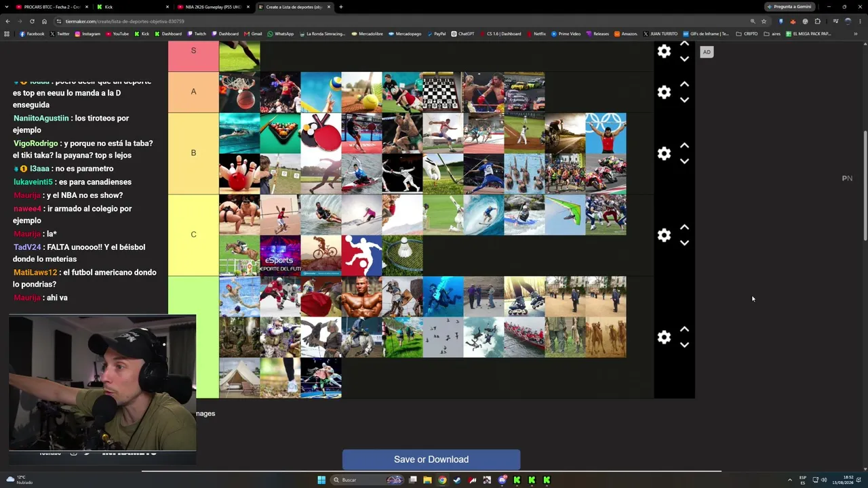Select the basketball hoop image in tier A
868x488 pixels.
[x=239, y=92]
